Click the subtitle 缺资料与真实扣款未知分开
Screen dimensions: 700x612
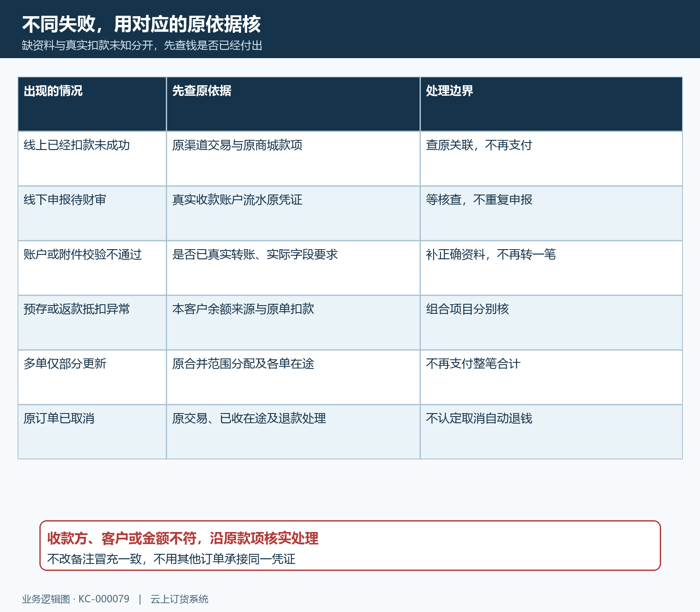coord(87,45)
